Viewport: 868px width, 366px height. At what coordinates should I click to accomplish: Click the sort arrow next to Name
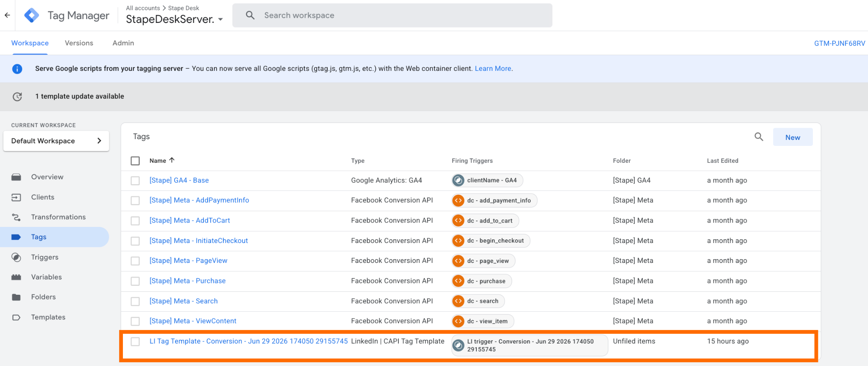pyautogui.click(x=172, y=160)
